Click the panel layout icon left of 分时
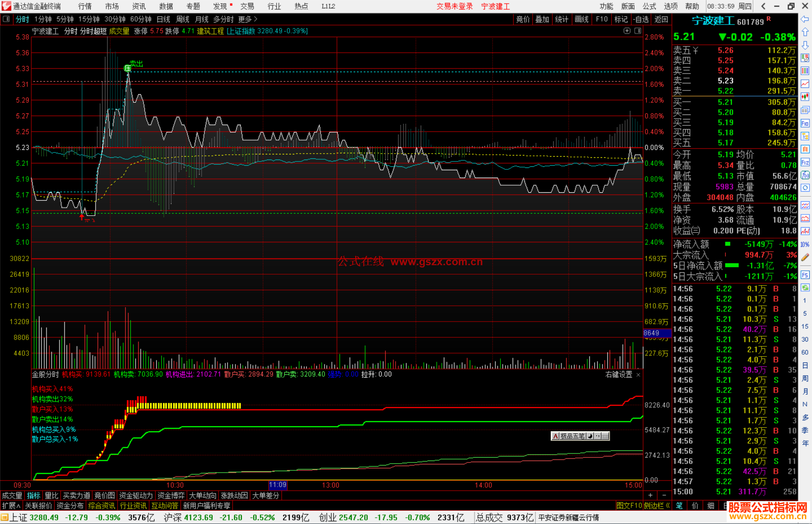The width and height of the screenshot is (812, 524). [x=6, y=19]
